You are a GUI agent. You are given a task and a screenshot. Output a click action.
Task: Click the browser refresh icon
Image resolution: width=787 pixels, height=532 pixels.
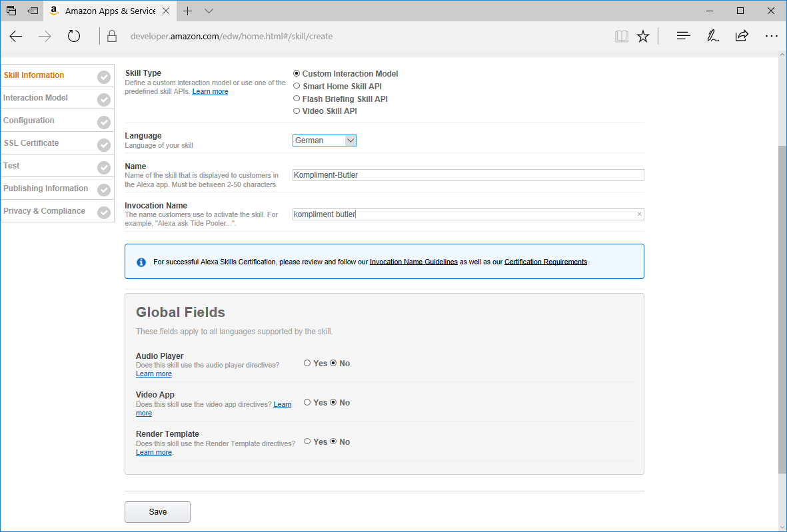pyautogui.click(x=74, y=37)
